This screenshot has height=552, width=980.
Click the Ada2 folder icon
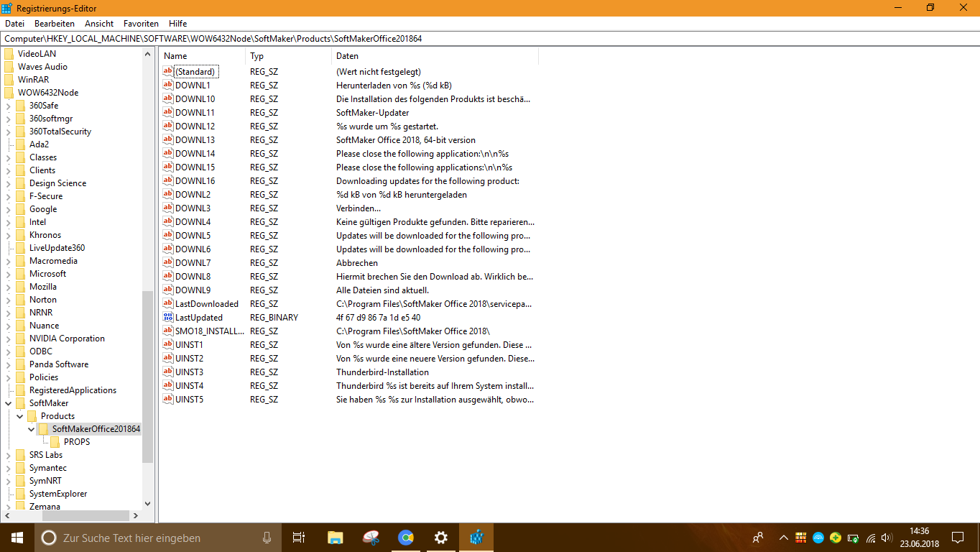(20, 144)
